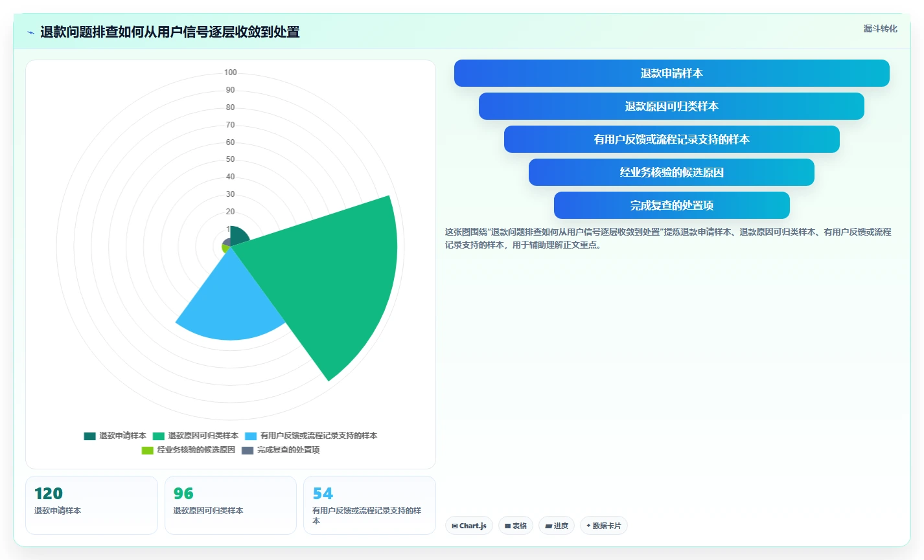Select the 退款原因可归类样本 funnel bar
Image resolution: width=924 pixels, height=560 pixels.
coord(671,106)
